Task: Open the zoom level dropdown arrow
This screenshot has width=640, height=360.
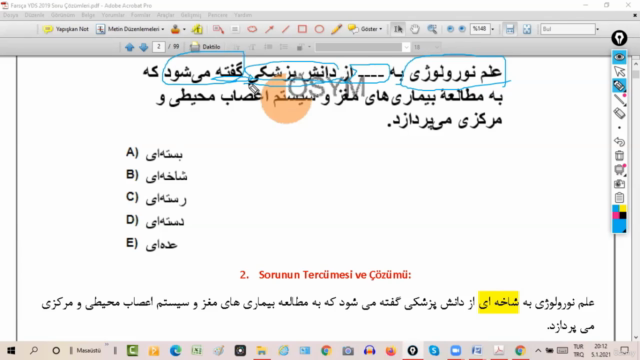Action: (x=493, y=29)
